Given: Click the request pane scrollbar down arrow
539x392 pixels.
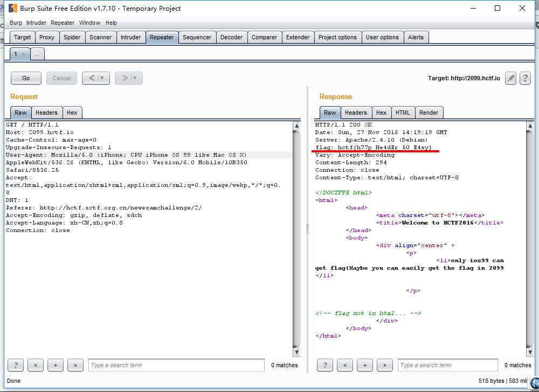Looking at the screenshot, I should pos(296,352).
